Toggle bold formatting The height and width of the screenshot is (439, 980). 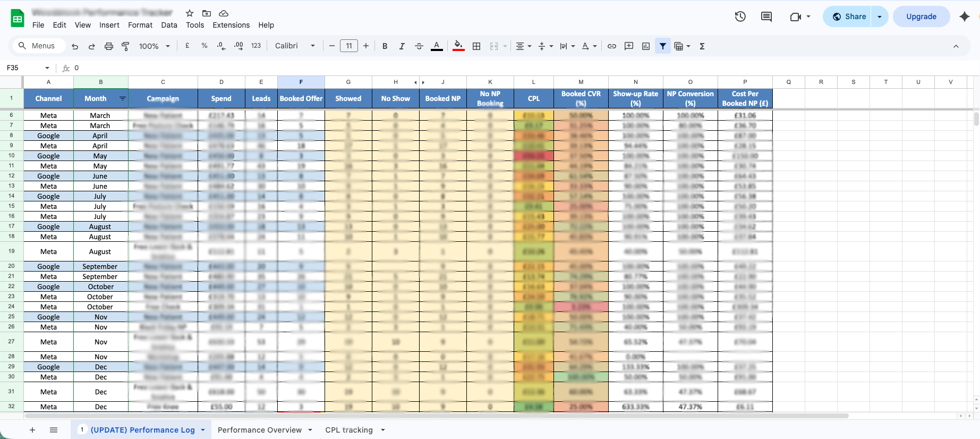click(385, 46)
